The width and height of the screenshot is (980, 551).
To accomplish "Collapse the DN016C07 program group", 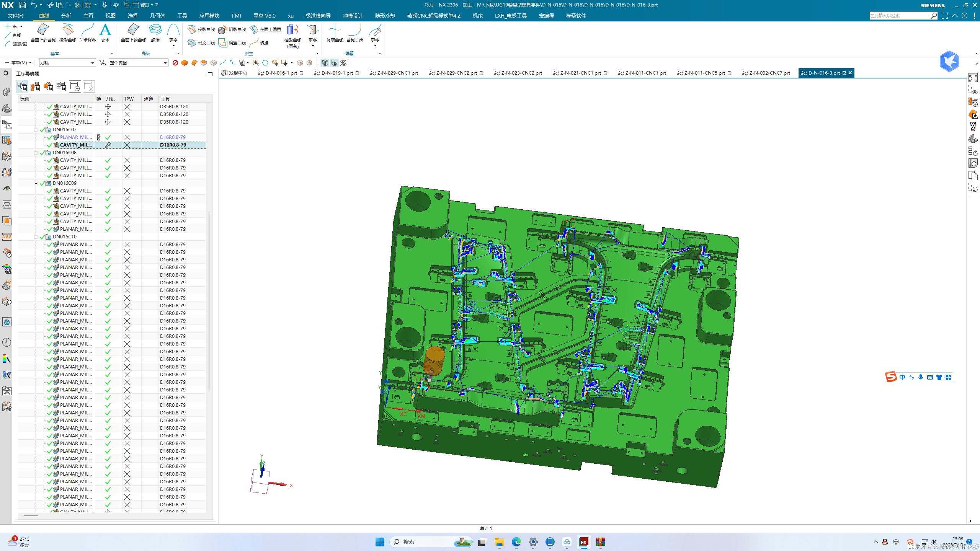I will point(36,130).
